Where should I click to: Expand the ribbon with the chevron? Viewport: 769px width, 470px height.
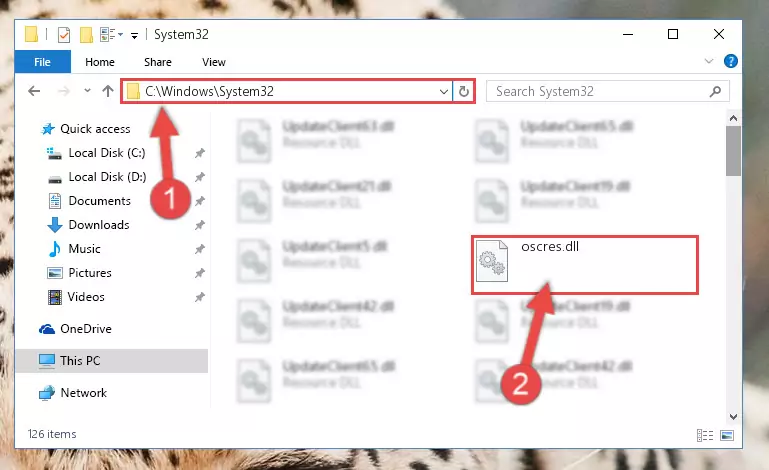(709, 61)
